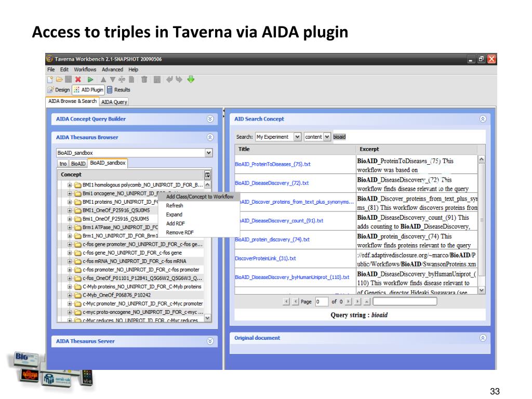Open the File menu
532x399 pixels.
pyautogui.click(x=51, y=70)
